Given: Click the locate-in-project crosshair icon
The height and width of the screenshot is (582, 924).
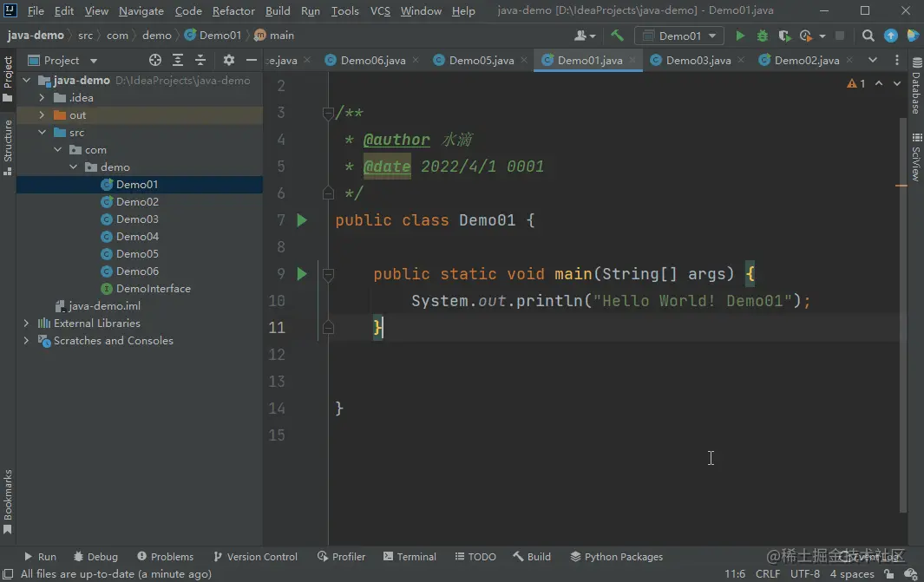Looking at the screenshot, I should 155,60.
